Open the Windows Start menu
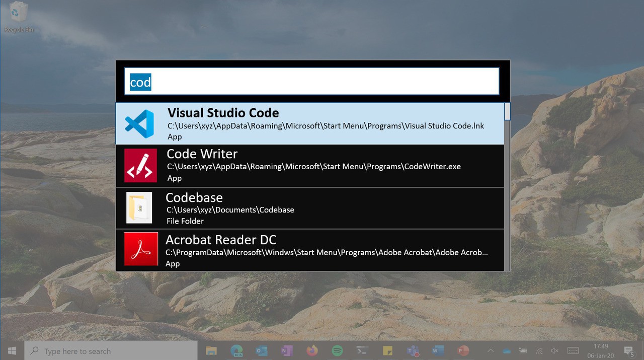The width and height of the screenshot is (644, 360). [x=12, y=350]
